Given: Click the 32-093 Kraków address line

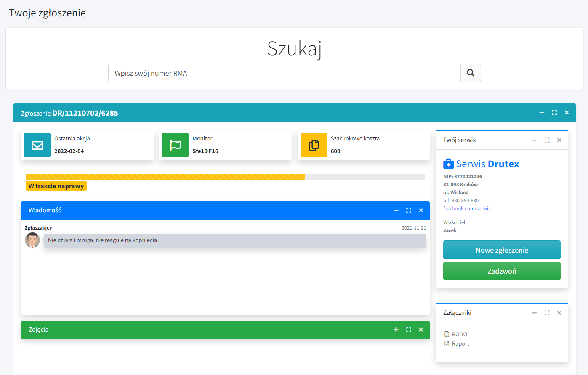Looking at the screenshot, I should [x=460, y=185].
